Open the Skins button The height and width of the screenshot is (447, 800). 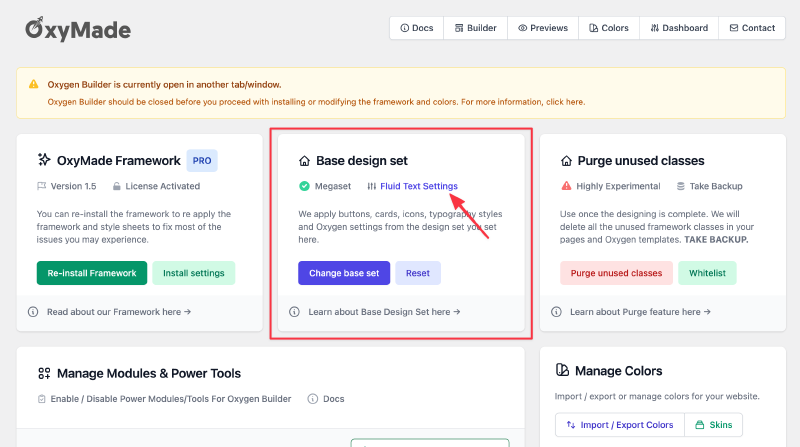tap(713, 425)
